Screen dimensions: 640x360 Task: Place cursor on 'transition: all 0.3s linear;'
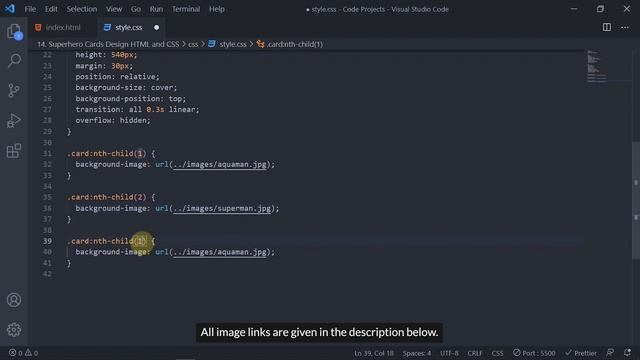coord(137,109)
